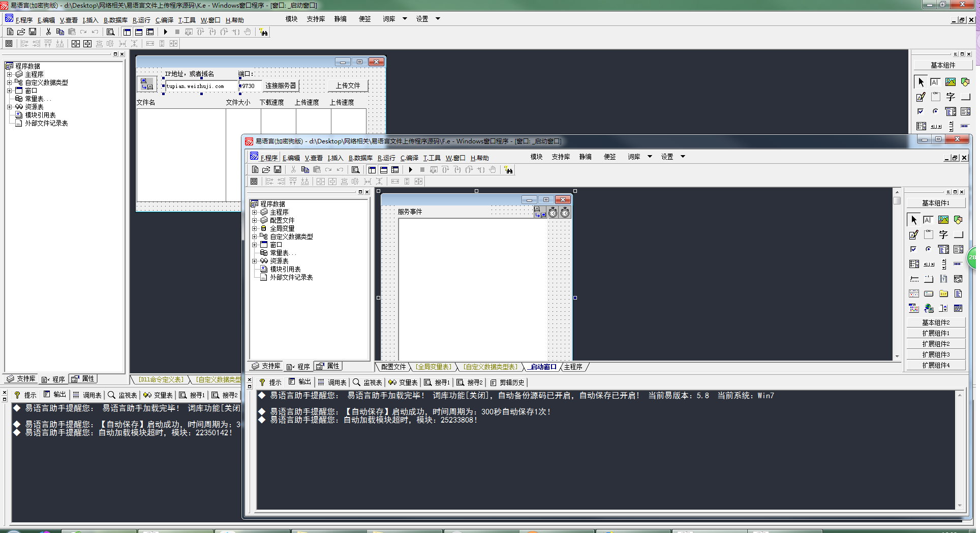
Task: Open 剪辑历史 tab in F.e output panel
Action: [x=507, y=382]
